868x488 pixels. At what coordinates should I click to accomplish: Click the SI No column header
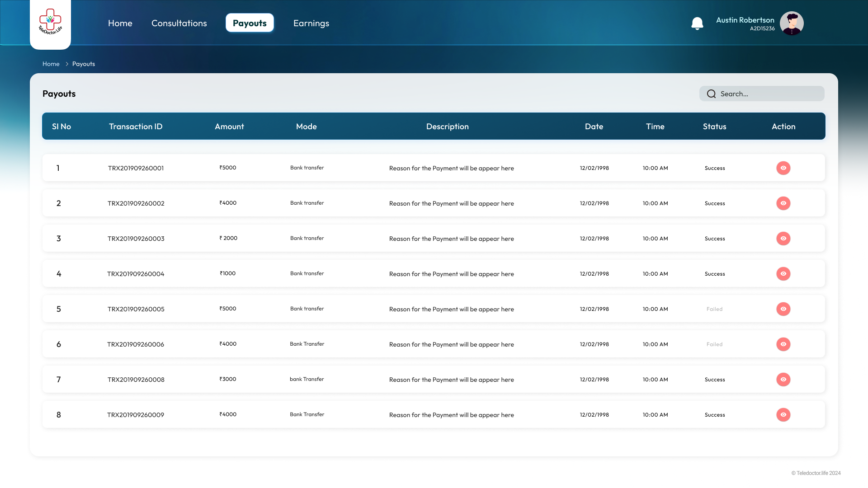click(61, 127)
